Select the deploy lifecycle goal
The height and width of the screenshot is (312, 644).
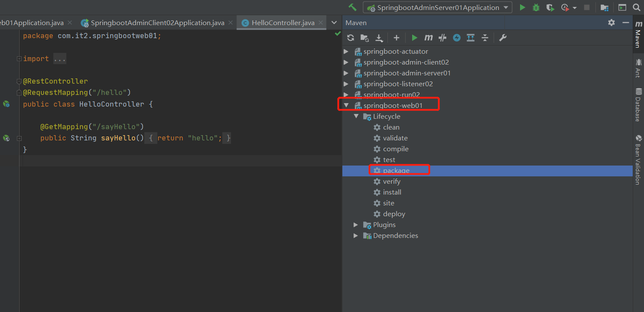click(x=394, y=214)
